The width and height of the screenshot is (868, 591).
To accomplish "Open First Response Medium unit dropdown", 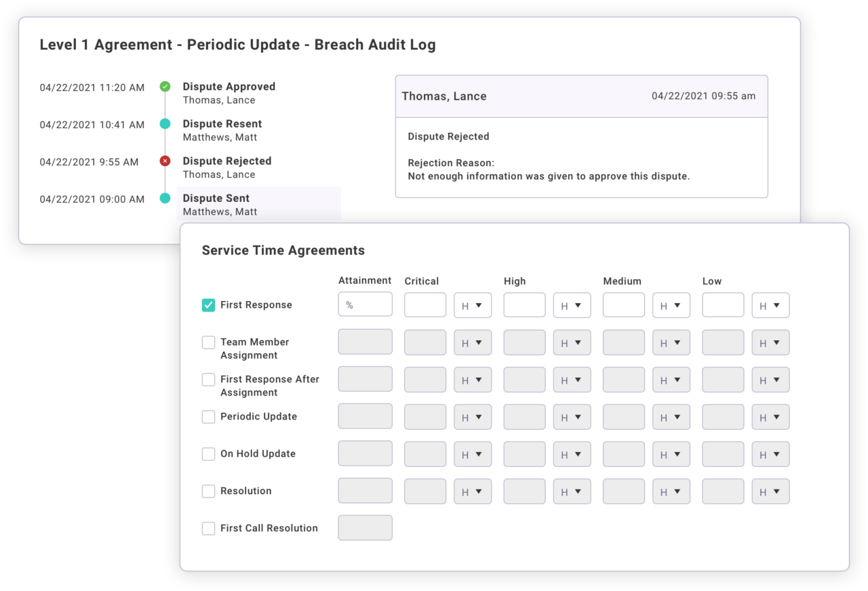I will click(671, 305).
